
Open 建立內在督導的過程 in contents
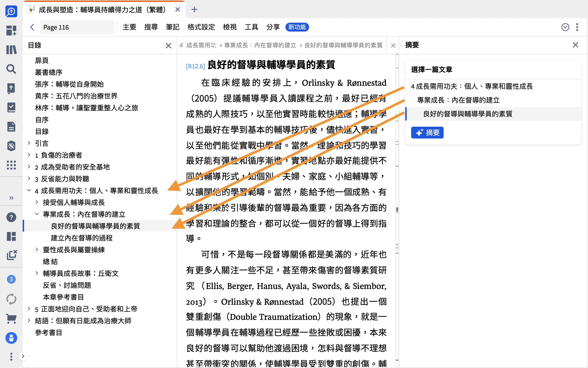point(82,238)
